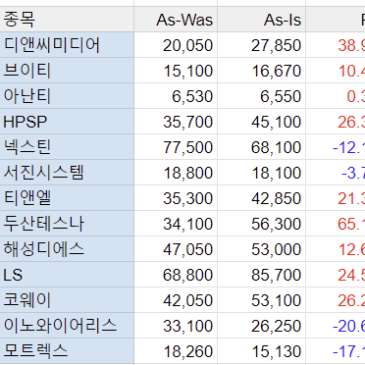Click the blue percentage cell in 넥스틴 row
Screen dimensions: 365x365
(335, 147)
